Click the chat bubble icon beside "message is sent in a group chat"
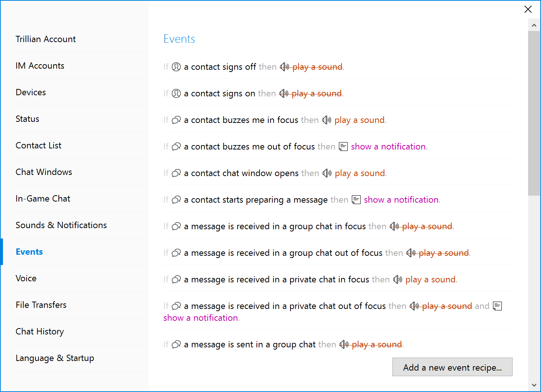Image resolution: width=541 pixels, height=392 pixels. click(176, 344)
